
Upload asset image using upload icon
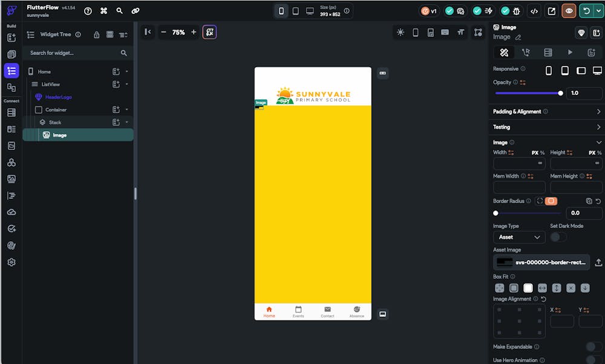pyautogui.click(x=598, y=262)
